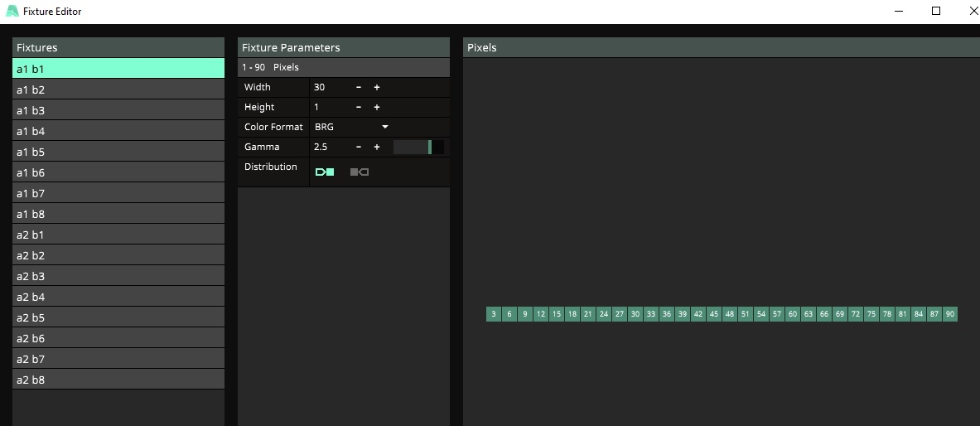Decrease the Gamma value
Image resolution: width=980 pixels, height=426 pixels.
[x=359, y=147]
